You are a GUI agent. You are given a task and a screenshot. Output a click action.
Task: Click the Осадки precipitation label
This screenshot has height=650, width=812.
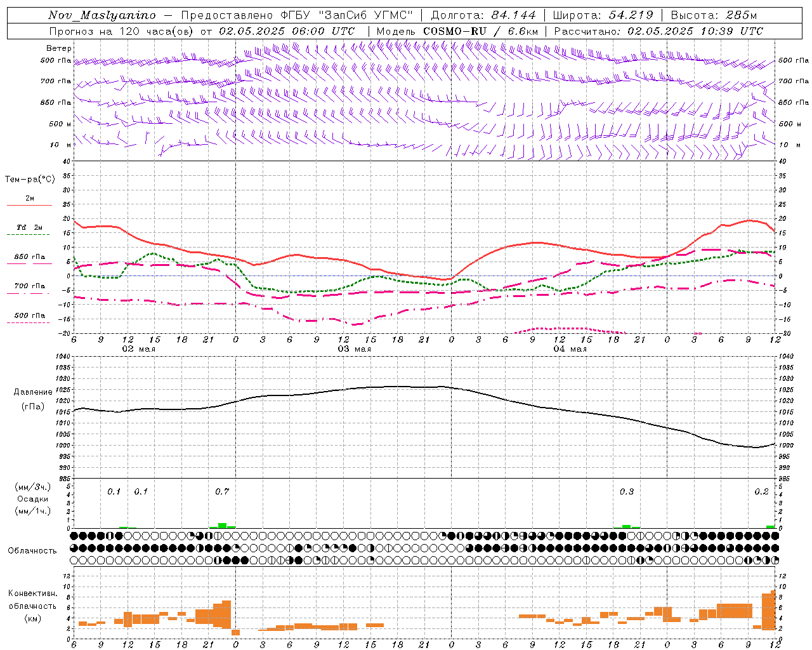coord(32,499)
